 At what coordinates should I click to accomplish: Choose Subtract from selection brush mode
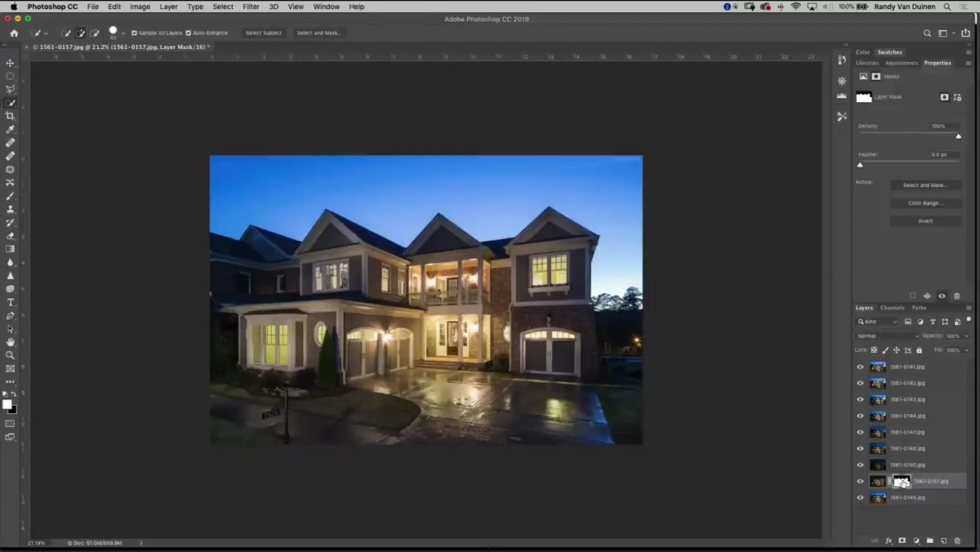(95, 33)
